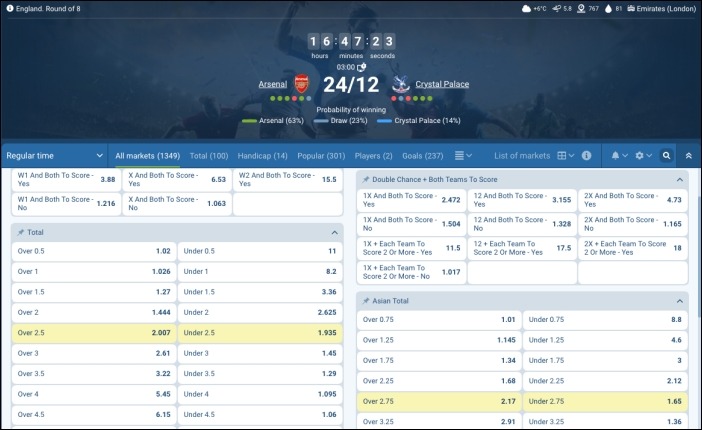Pin the Asian Total market section
This screenshot has width=702, height=430.
(366, 300)
